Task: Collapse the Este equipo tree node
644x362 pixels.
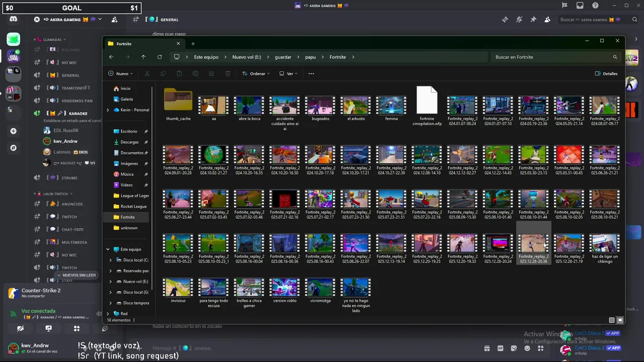Action: (108, 249)
